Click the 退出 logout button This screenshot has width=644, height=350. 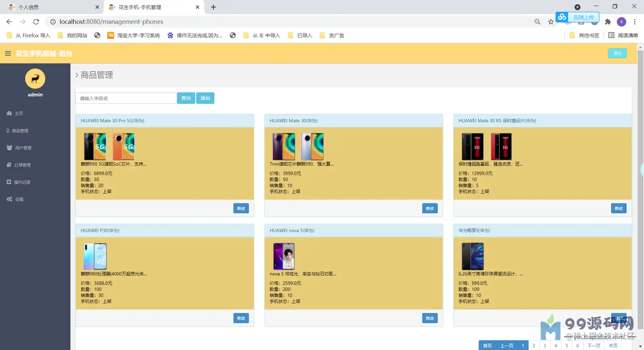point(617,53)
